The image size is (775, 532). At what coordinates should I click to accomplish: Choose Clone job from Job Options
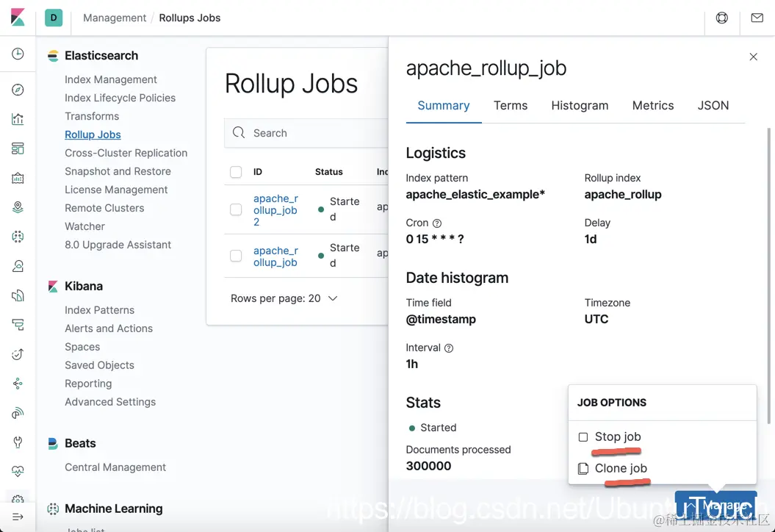620,468
